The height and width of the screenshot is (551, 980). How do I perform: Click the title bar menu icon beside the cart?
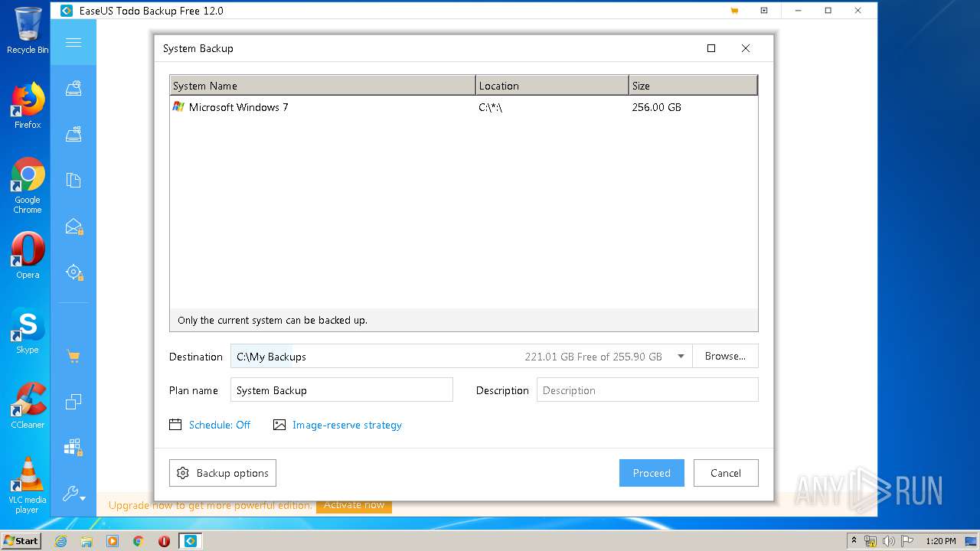click(x=764, y=11)
